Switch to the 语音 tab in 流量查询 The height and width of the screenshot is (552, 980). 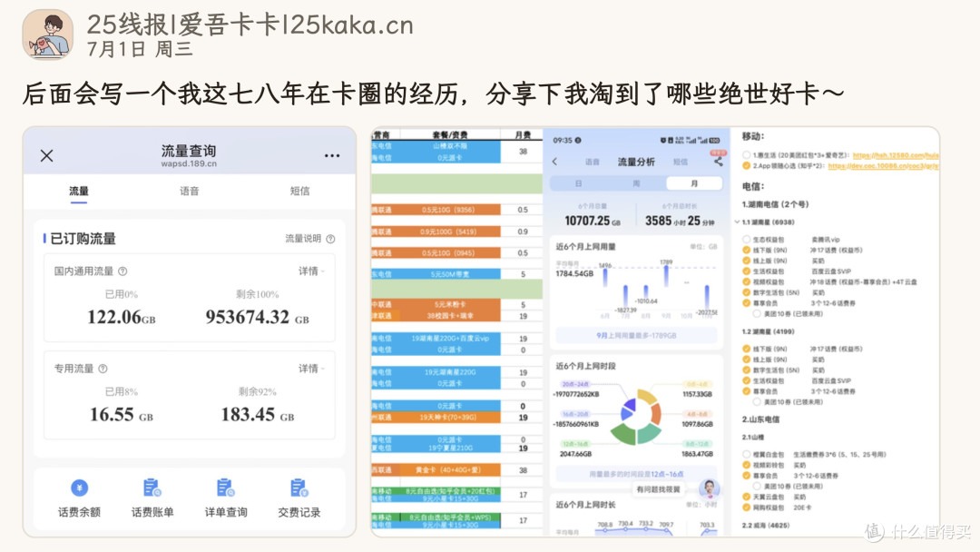pos(190,192)
